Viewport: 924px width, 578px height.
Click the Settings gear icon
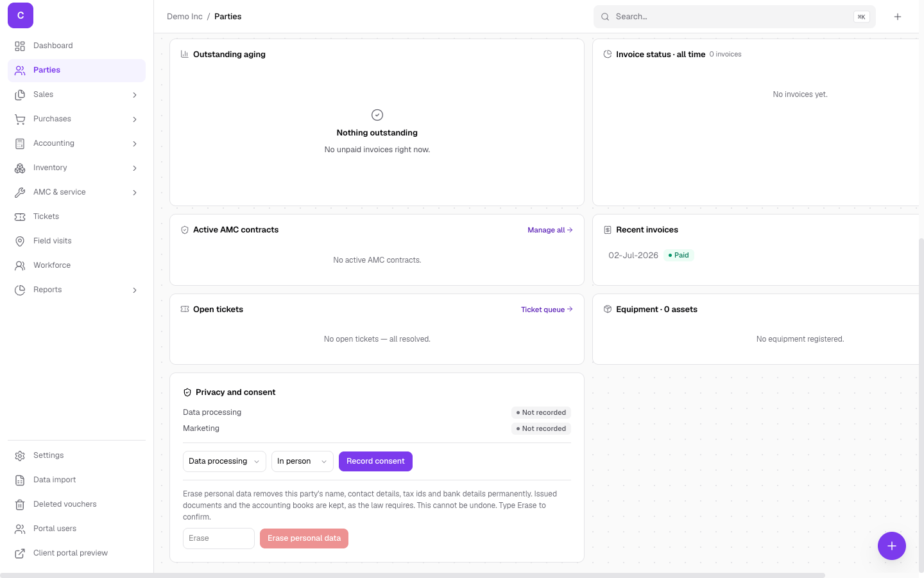point(20,456)
